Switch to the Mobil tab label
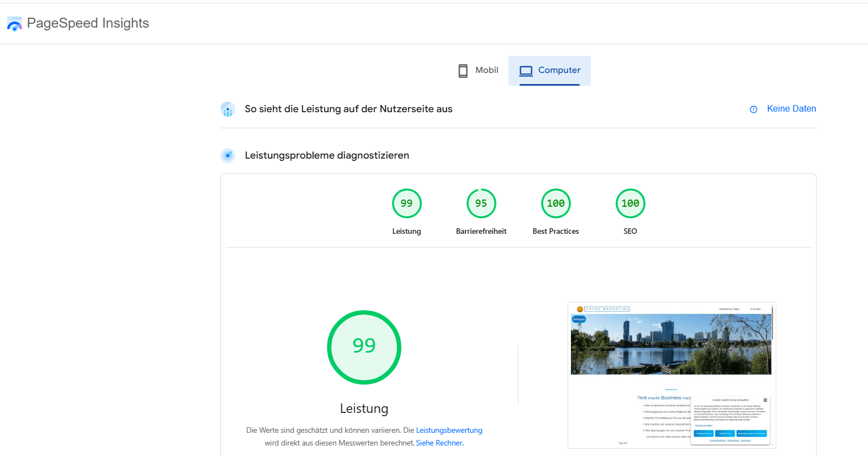The height and width of the screenshot is (456, 868). point(486,70)
